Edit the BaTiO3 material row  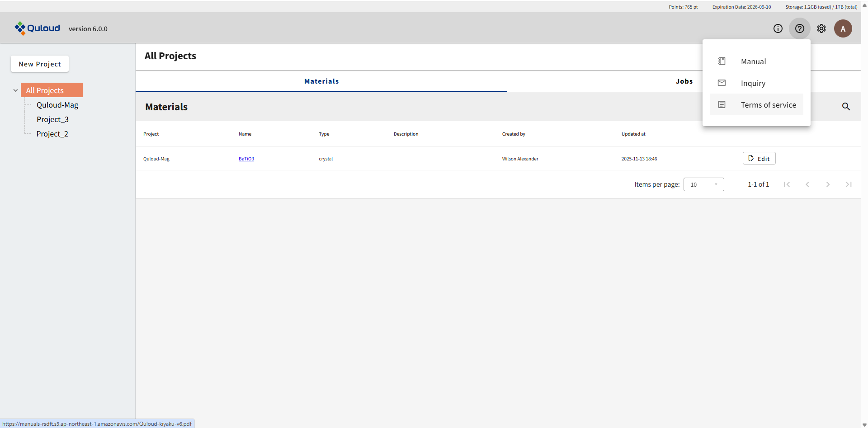click(759, 159)
